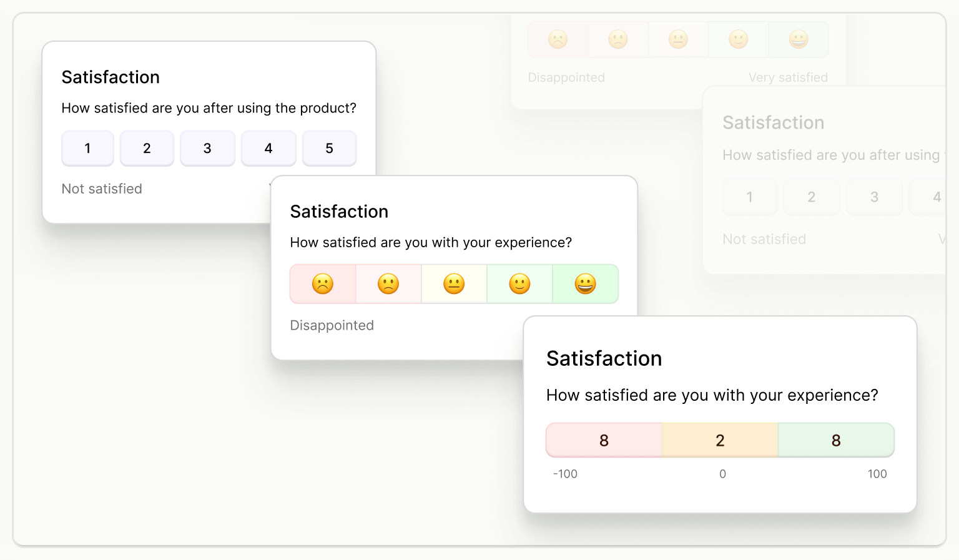The height and width of the screenshot is (560, 959).
Task: Select the orange segment labeled 2
Action: click(x=719, y=440)
